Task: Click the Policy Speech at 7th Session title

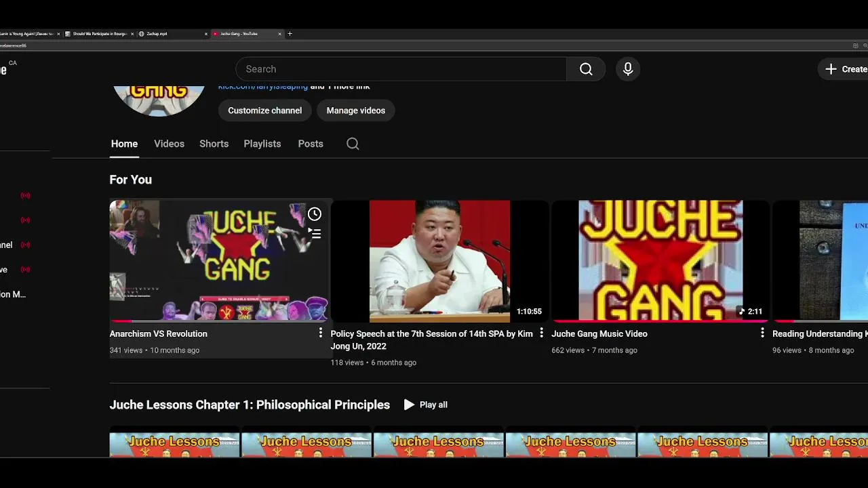Action: [x=431, y=340]
